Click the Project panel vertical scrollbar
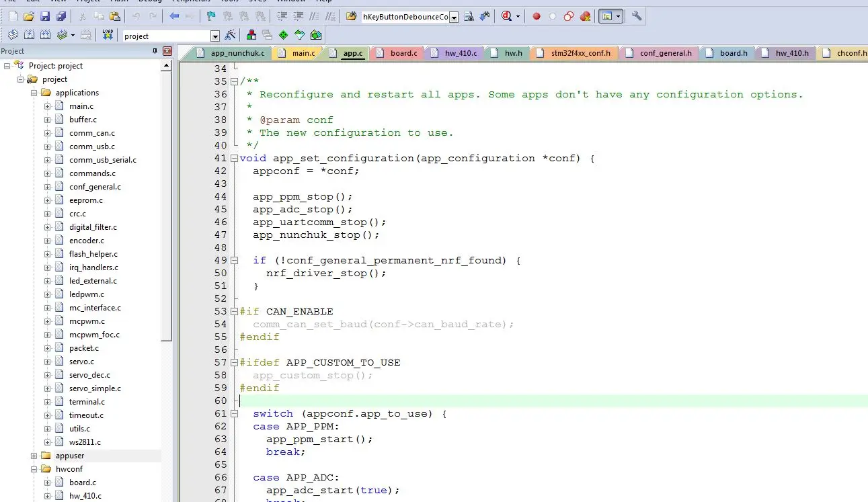The image size is (868, 502). [x=167, y=202]
